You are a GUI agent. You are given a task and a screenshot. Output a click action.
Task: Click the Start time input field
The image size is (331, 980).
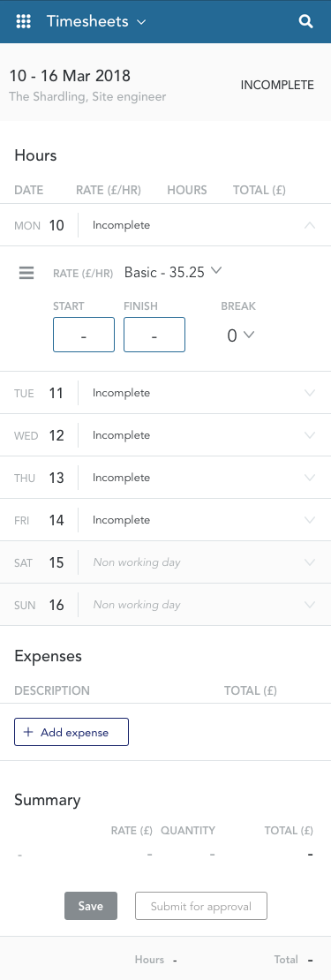pyautogui.click(x=84, y=335)
